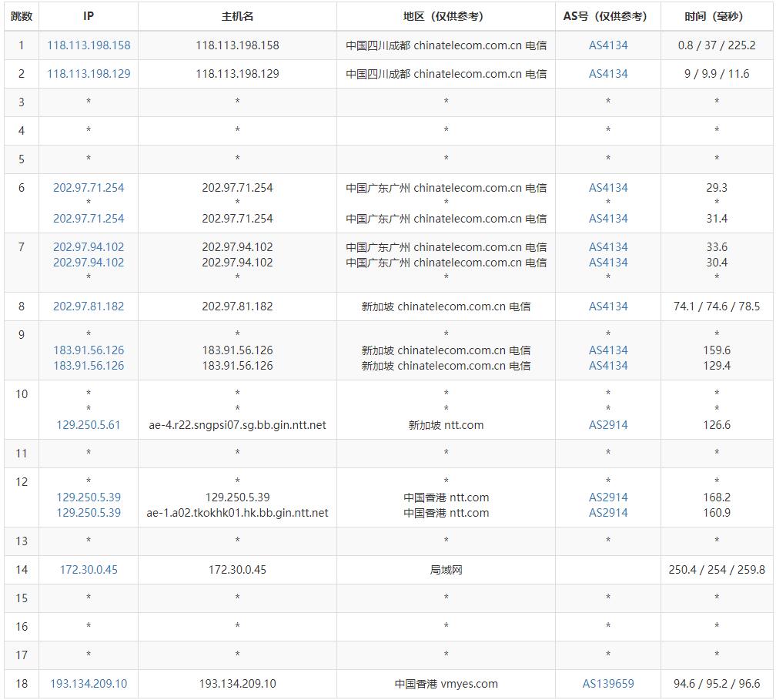Image resolution: width=776 pixels, height=700 pixels.
Task: Select the IP column header
Action: click(89, 16)
